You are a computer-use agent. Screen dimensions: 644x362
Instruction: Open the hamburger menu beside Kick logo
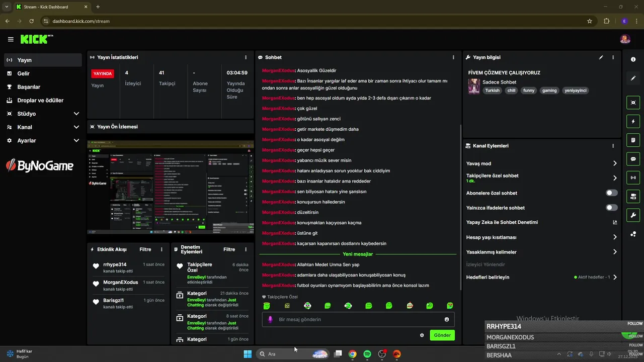point(11,39)
